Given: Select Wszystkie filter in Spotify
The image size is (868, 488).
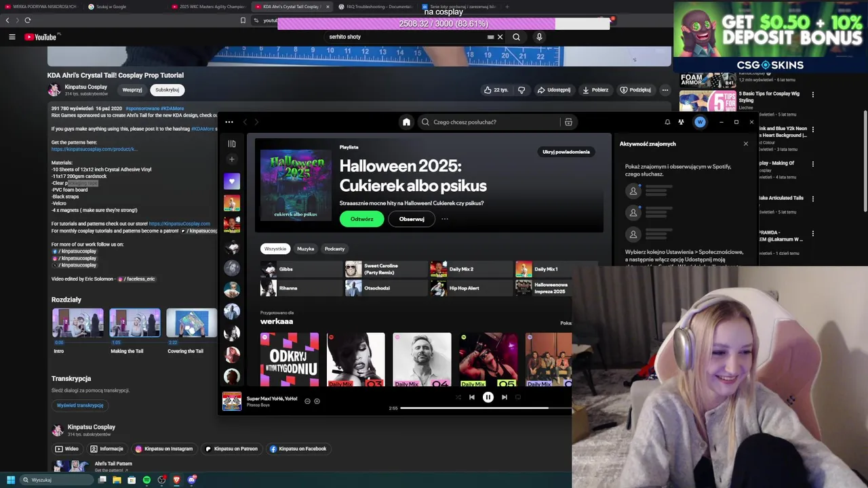Looking at the screenshot, I should [275, 249].
